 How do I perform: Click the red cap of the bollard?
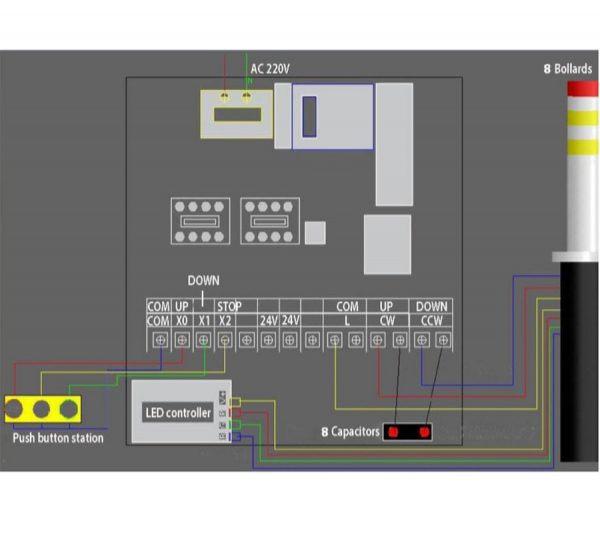(x=582, y=89)
